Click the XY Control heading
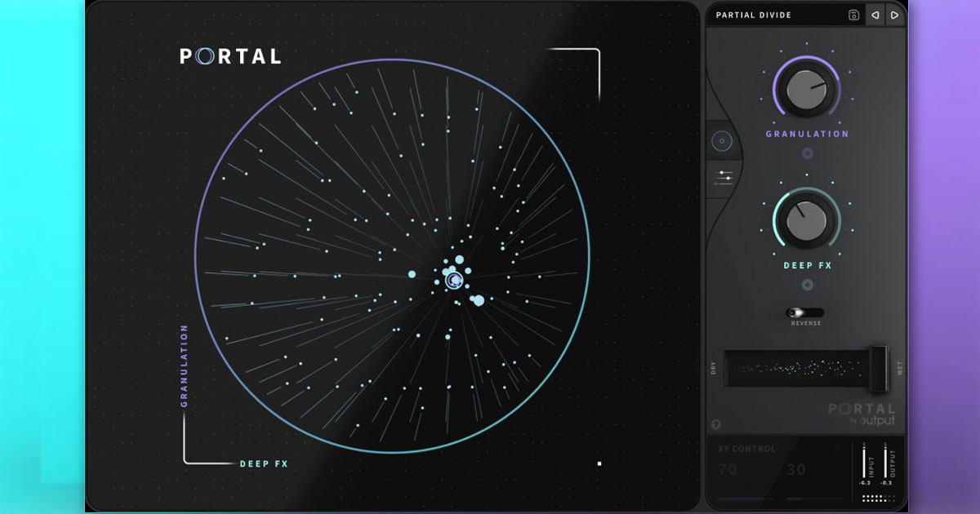 point(746,449)
